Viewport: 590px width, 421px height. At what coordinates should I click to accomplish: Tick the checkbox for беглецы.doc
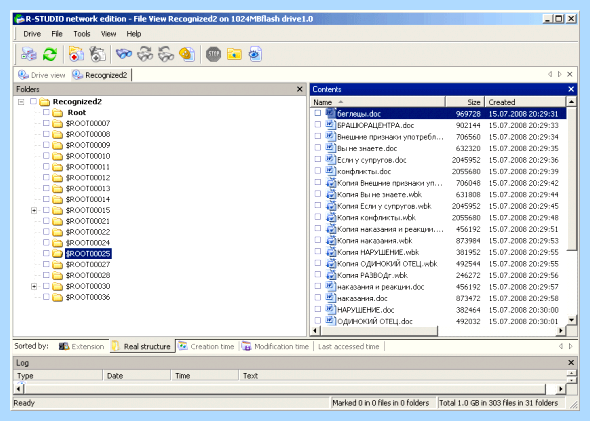coord(318,113)
